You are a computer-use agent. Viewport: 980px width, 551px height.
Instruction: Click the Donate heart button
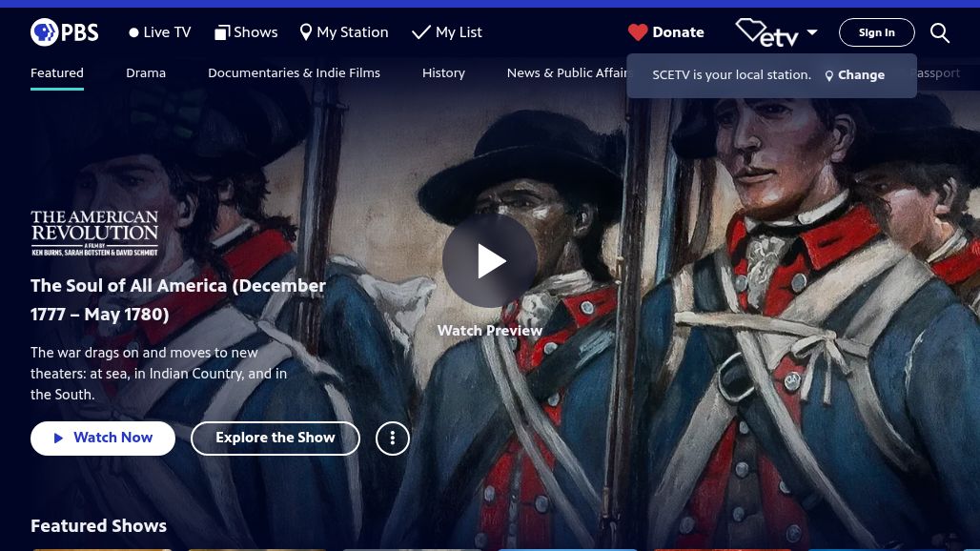[x=666, y=32]
